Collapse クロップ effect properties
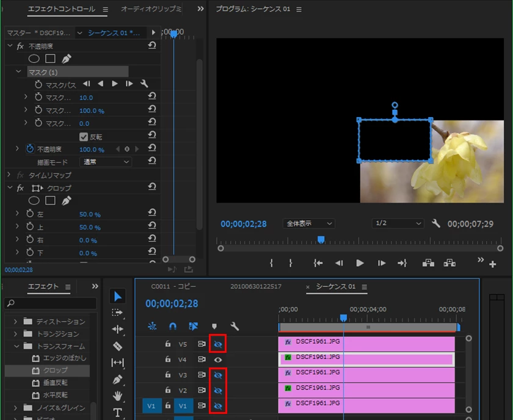513x420 pixels. pos(10,187)
